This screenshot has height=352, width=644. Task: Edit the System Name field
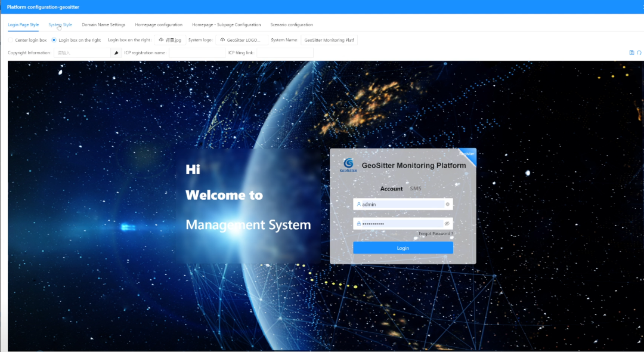(329, 40)
